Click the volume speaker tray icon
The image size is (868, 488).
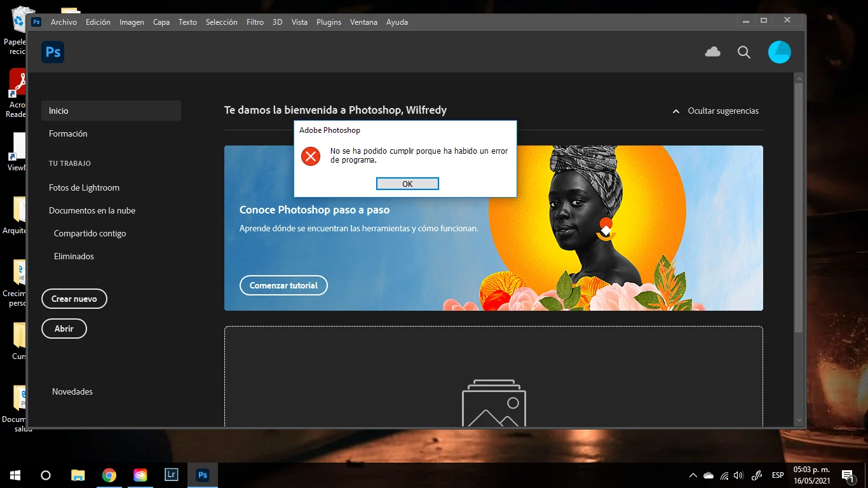click(738, 475)
